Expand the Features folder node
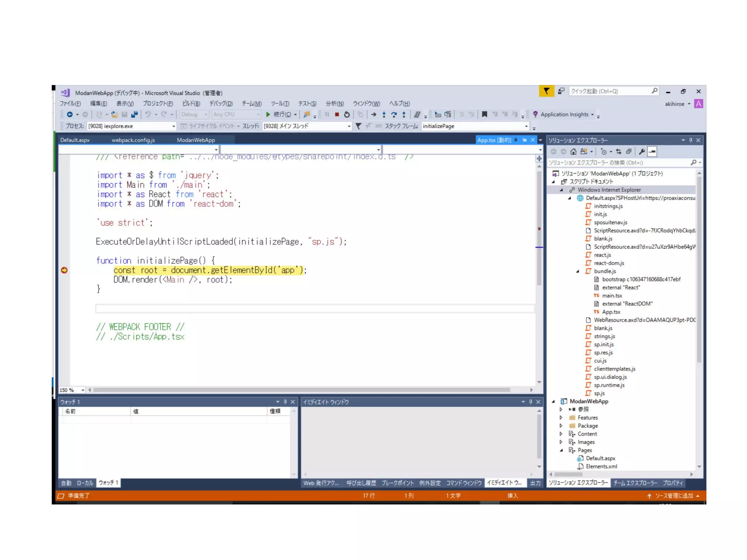This screenshot has height=560, width=747. 561,417
